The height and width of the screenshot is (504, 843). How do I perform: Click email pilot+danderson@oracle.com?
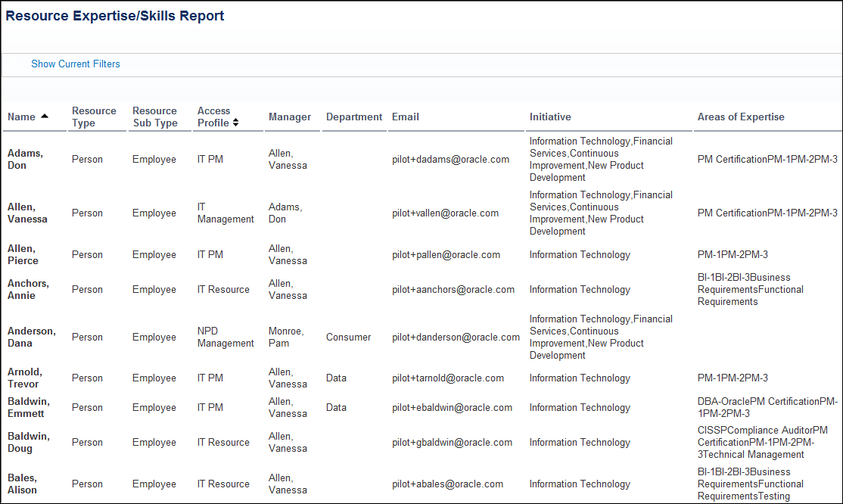(x=456, y=338)
